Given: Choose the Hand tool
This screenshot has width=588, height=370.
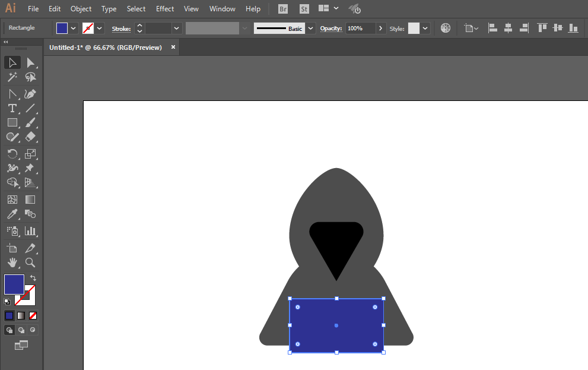Looking at the screenshot, I should [12, 263].
